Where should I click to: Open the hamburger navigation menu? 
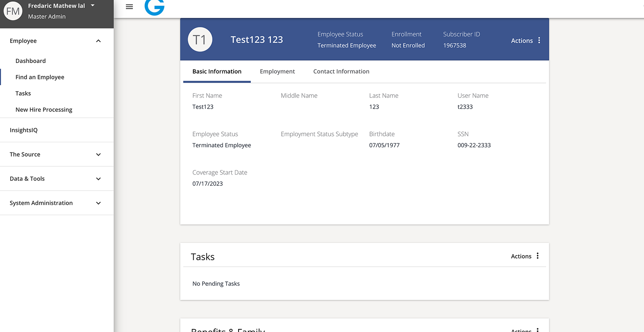click(129, 7)
